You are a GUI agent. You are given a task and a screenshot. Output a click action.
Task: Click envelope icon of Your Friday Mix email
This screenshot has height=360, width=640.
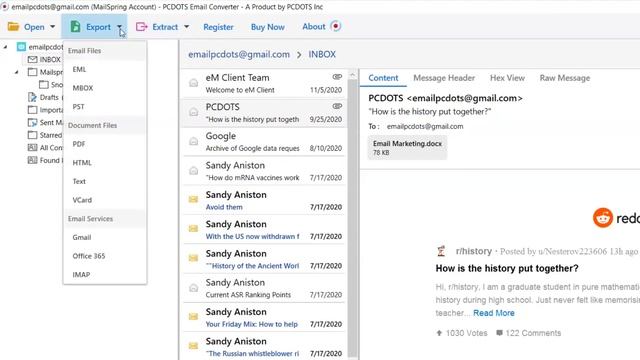click(193, 317)
